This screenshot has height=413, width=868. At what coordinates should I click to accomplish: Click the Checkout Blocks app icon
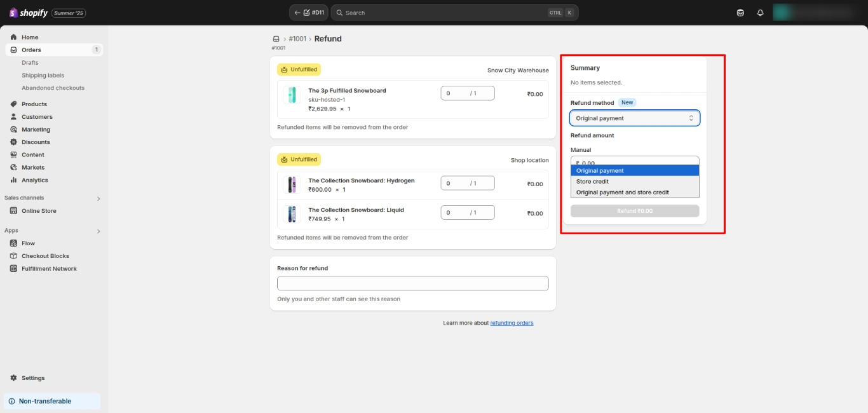point(13,256)
